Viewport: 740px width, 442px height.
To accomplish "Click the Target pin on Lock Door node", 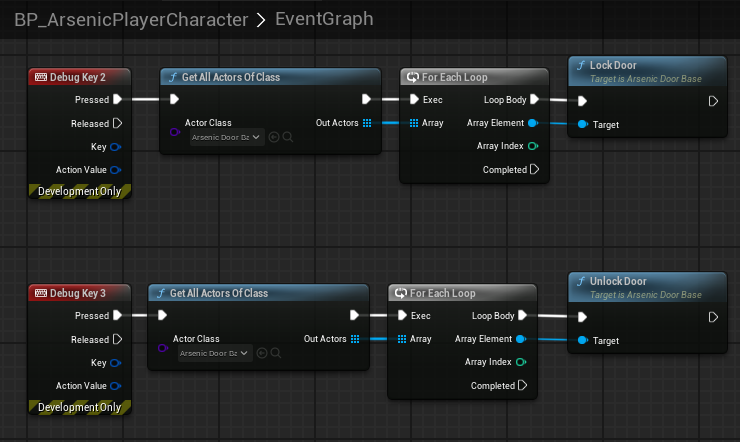I will (x=583, y=125).
